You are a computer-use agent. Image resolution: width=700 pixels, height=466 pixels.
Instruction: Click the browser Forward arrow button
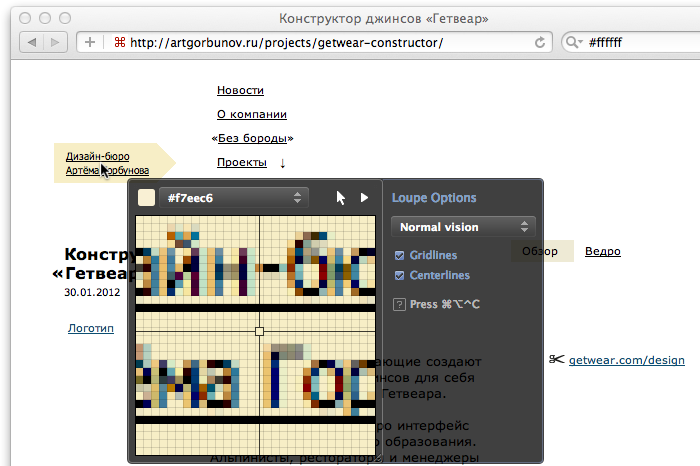coord(57,42)
